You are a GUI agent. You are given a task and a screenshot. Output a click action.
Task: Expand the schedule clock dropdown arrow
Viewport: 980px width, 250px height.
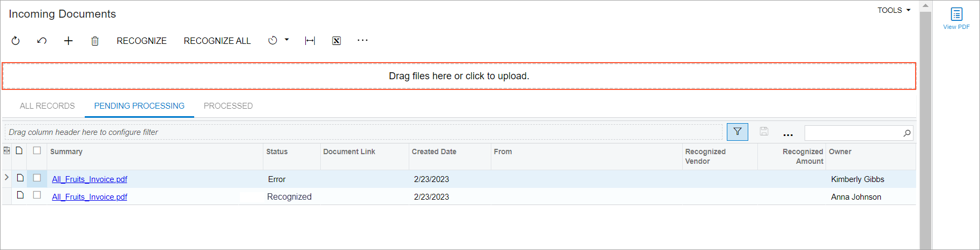pyautogui.click(x=287, y=40)
